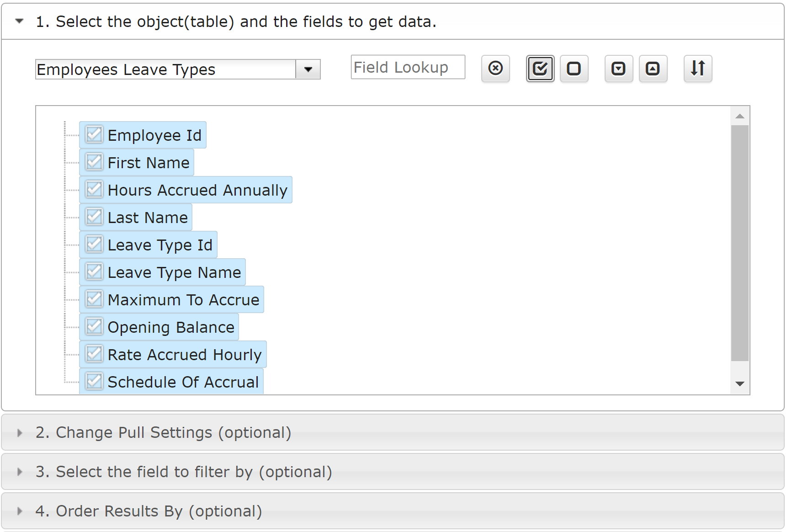Open the Employees Leave Types dropdown

pos(308,69)
